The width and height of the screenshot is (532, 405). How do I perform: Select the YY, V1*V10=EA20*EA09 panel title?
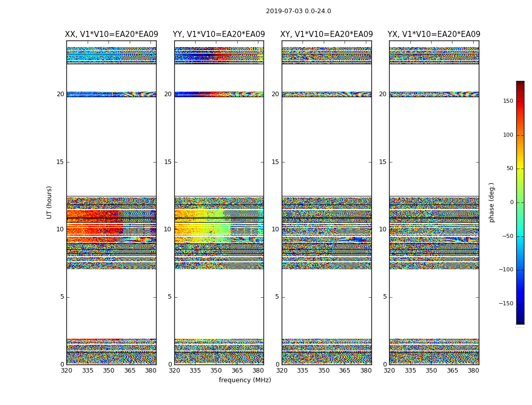[x=219, y=34]
